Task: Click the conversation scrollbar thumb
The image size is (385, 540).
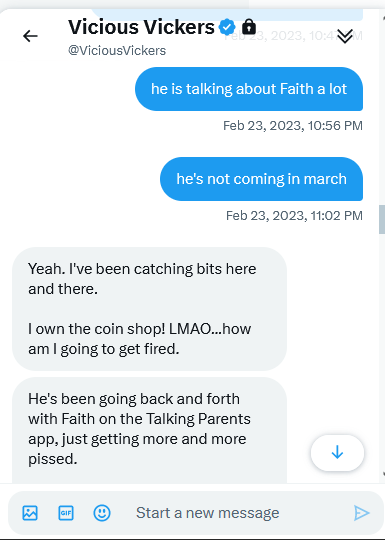Action: [x=382, y=220]
